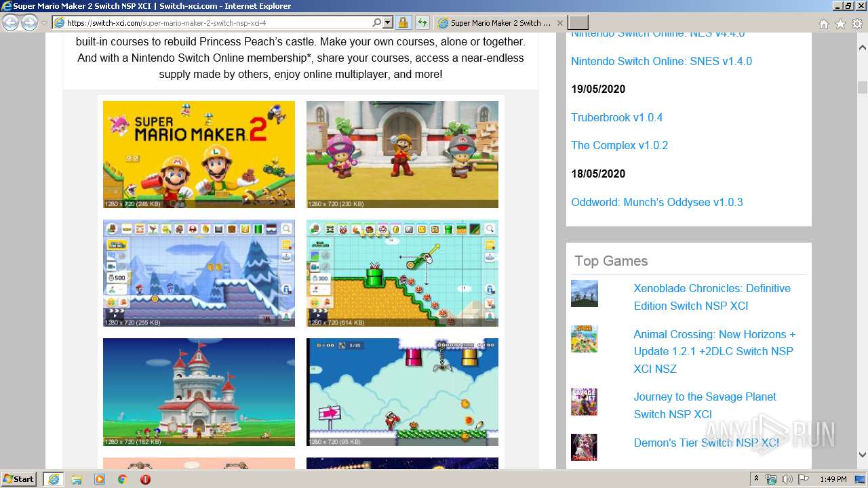Open the Super Mario Maker 2 logo screenshot
The height and width of the screenshot is (488, 868).
click(199, 155)
